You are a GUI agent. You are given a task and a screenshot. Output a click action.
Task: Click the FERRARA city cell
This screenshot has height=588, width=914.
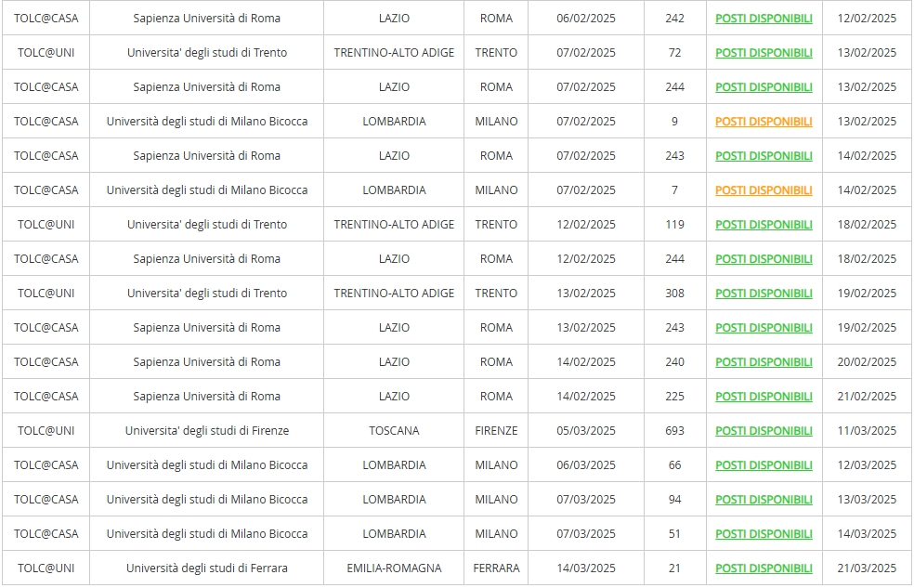[x=496, y=568]
